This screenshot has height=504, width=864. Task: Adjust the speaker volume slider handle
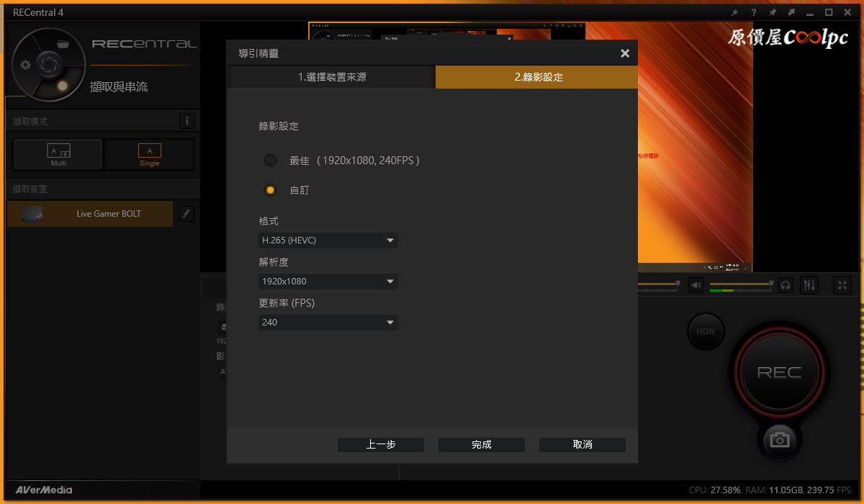678,283
